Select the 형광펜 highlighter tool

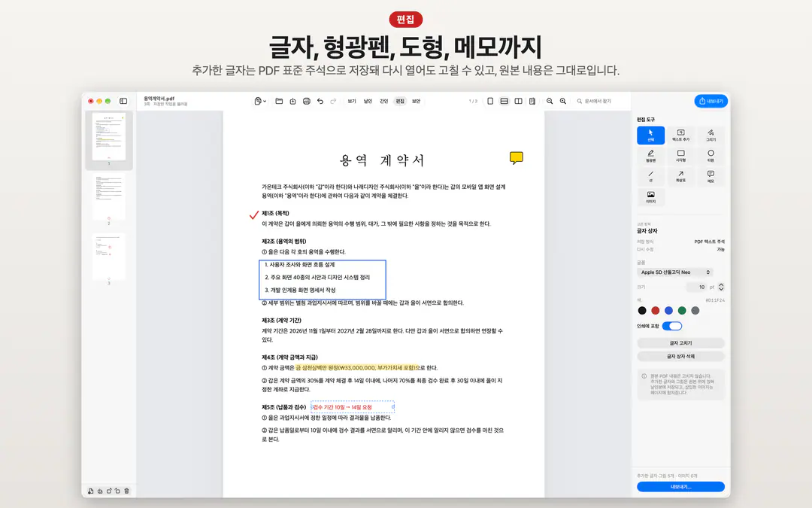651,156
